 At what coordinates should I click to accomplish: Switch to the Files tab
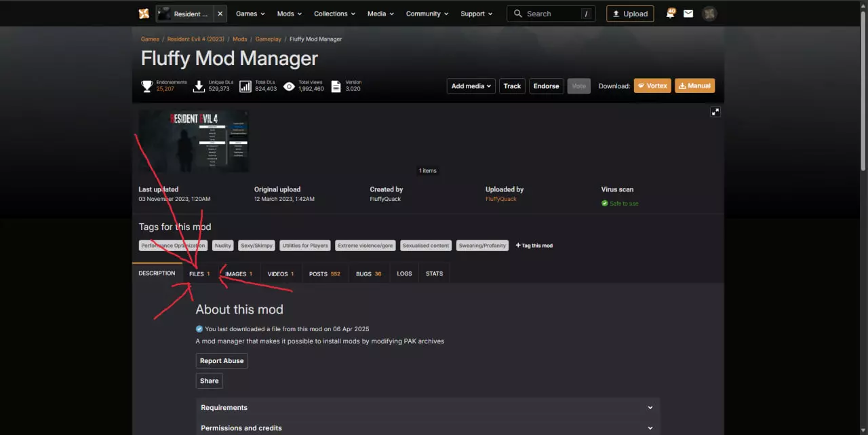pos(199,274)
